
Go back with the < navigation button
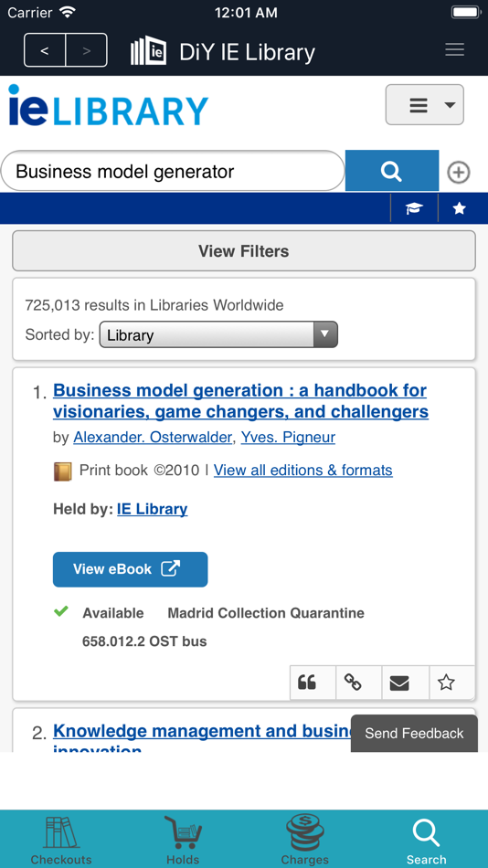45,50
